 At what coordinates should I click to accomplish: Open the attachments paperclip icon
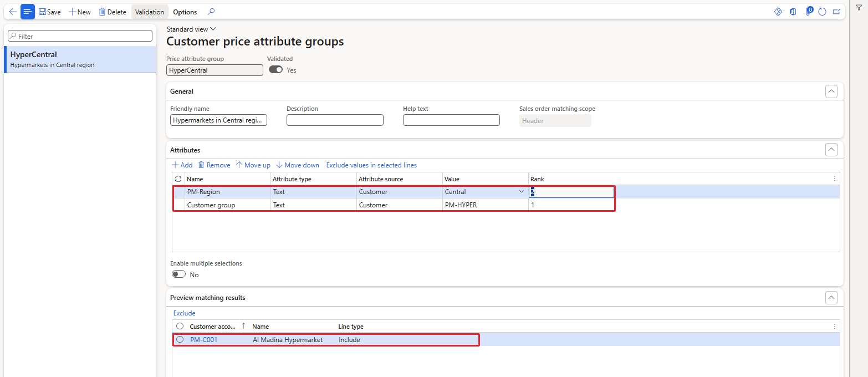pos(809,12)
